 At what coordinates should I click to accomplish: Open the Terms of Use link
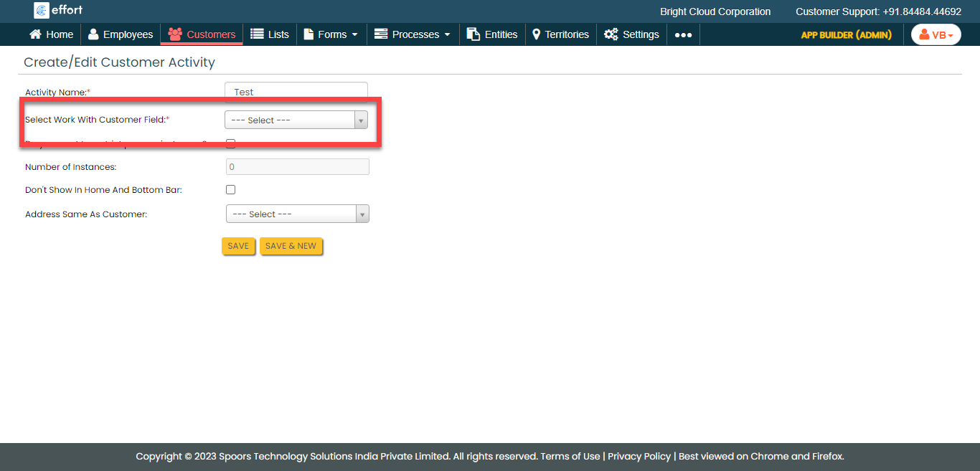coord(570,456)
